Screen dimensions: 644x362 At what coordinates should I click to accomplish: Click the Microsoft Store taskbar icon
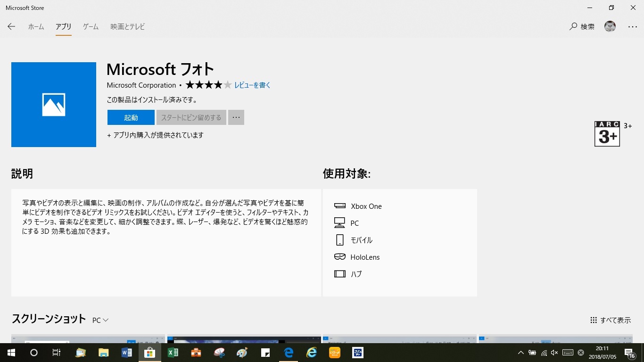coord(149,353)
